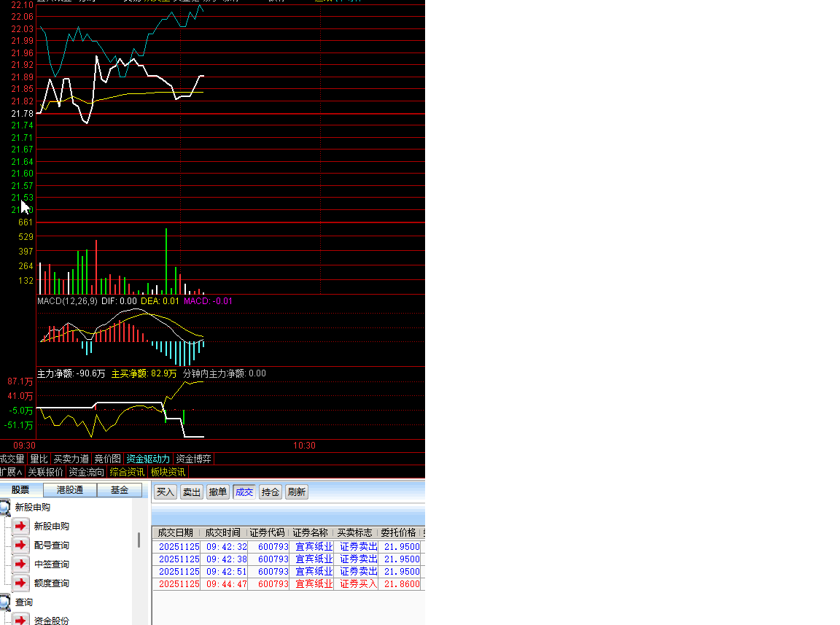The image size is (840, 625).
Task: Click the MACD(12,26,9) indicator label
Action: tap(68, 301)
